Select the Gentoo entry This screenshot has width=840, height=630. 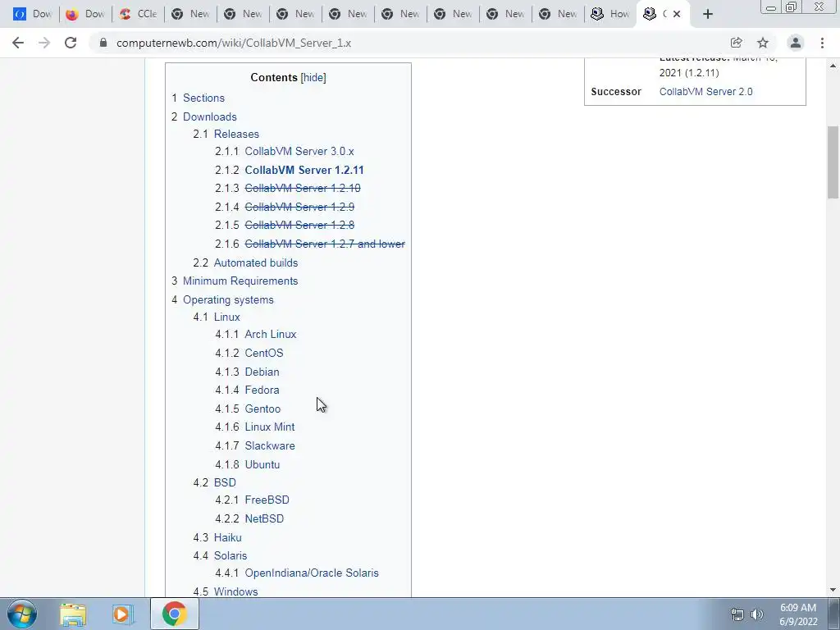coord(262,409)
